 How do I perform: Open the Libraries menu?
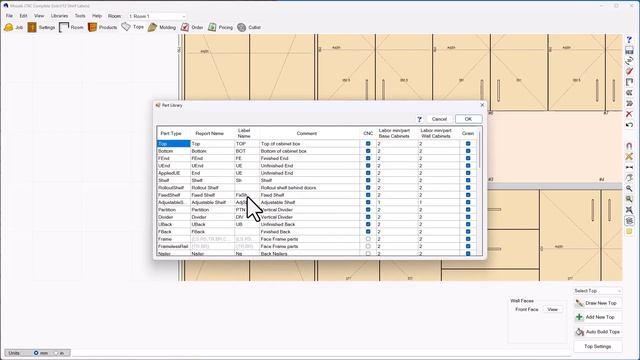point(60,16)
